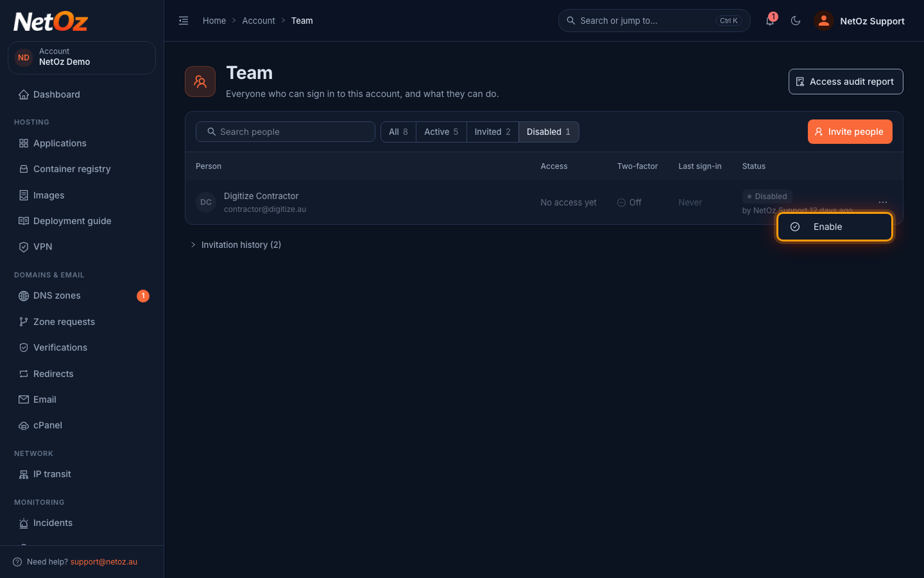This screenshot has width=924, height=578.
Task: Go to Account breadcrumb
Action: coord(259,21)
